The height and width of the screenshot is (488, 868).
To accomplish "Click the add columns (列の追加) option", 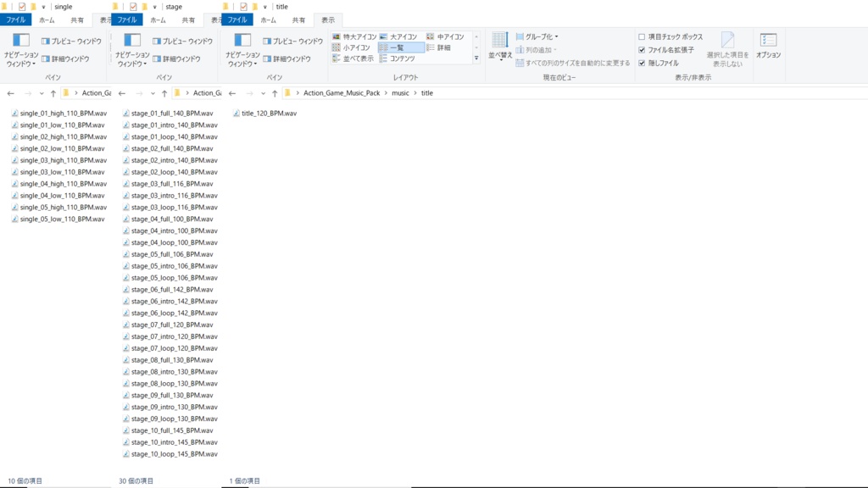I will [536, 50].
